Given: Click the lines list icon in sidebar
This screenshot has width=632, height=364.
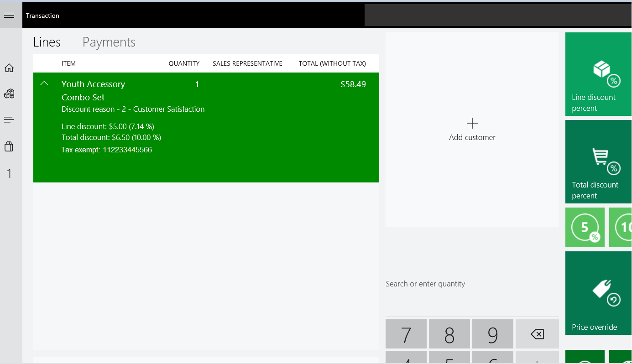Looking at the screenshot, I should (x=9, y=120).
